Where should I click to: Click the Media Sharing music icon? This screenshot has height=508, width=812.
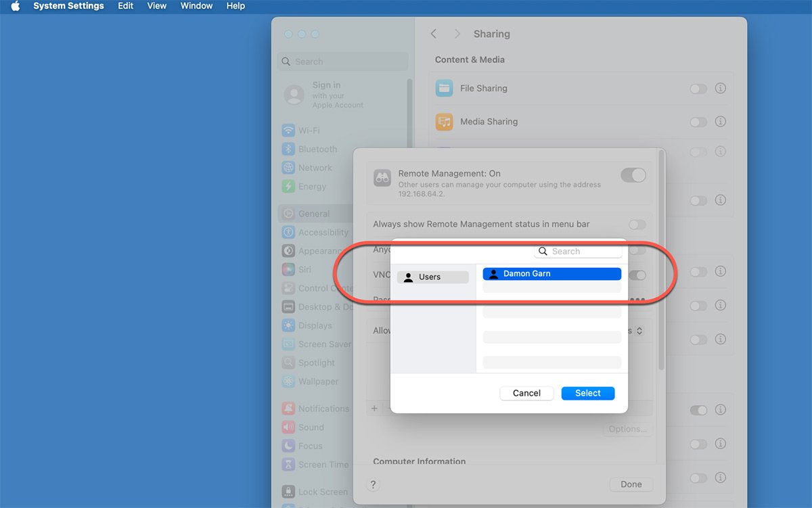(x=444, y=122)
